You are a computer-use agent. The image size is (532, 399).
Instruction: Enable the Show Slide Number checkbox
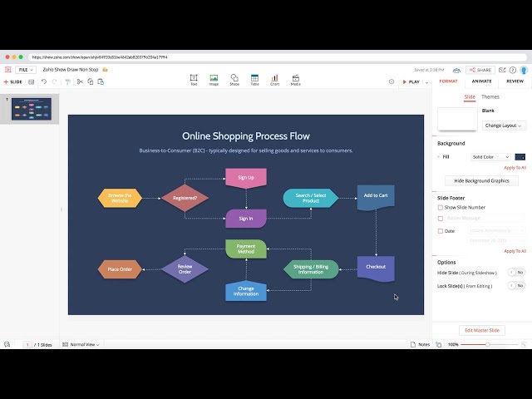[x=441, y=207]
